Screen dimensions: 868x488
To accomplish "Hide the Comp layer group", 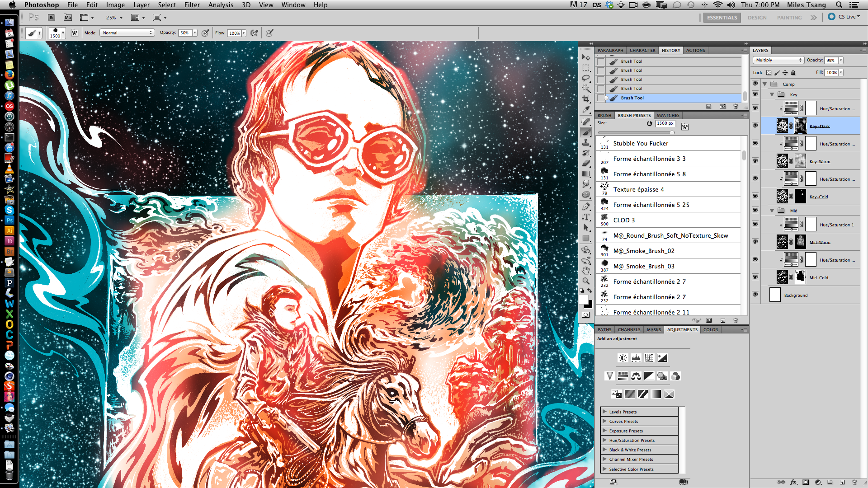I will pos(755,84).
